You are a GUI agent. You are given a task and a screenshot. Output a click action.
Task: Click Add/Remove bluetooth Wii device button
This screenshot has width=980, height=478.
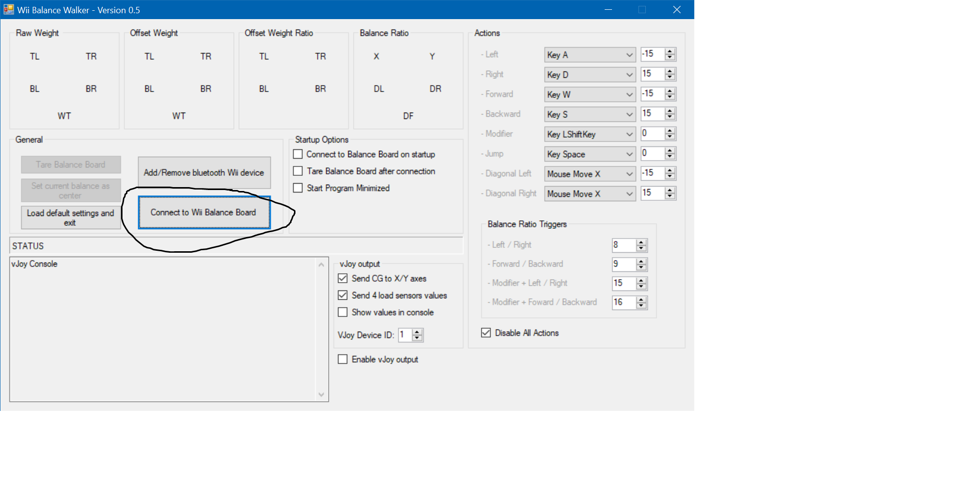coord(204,172)
